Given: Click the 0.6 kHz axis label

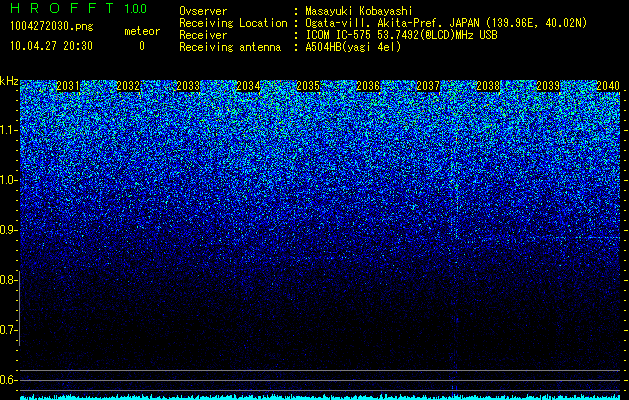Looking at the screenshot, I should pyautogui.click(x=8, y=380).
